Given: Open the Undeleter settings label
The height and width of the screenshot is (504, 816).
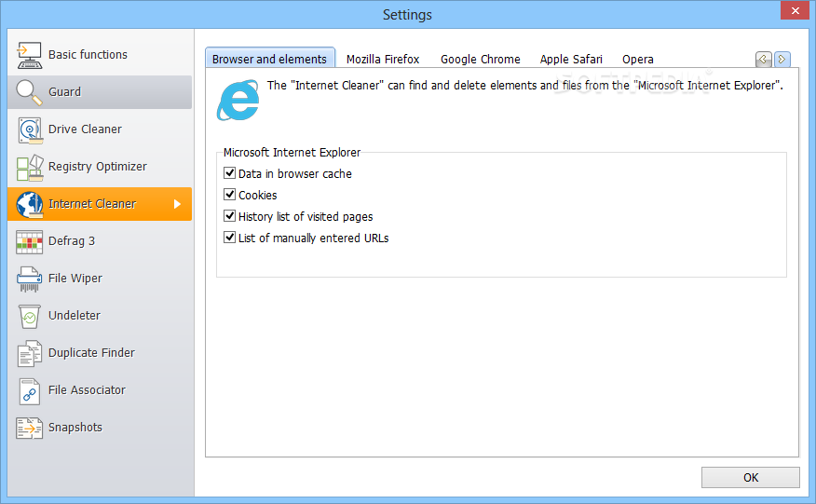Looking at the screenshot, I should 74,316.
